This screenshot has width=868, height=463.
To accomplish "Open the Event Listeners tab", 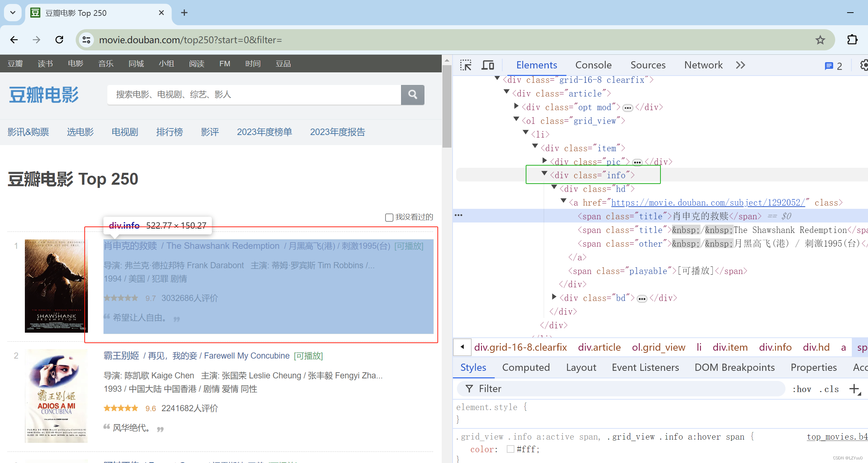I will pyautogui.click(x=645, y=368).
